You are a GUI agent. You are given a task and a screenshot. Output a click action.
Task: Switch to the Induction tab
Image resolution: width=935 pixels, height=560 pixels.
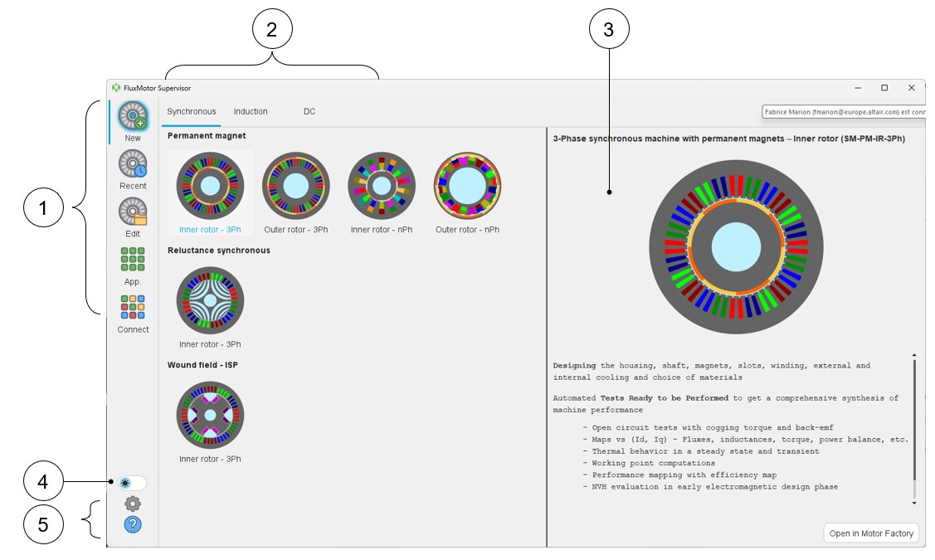click(251, 111)
